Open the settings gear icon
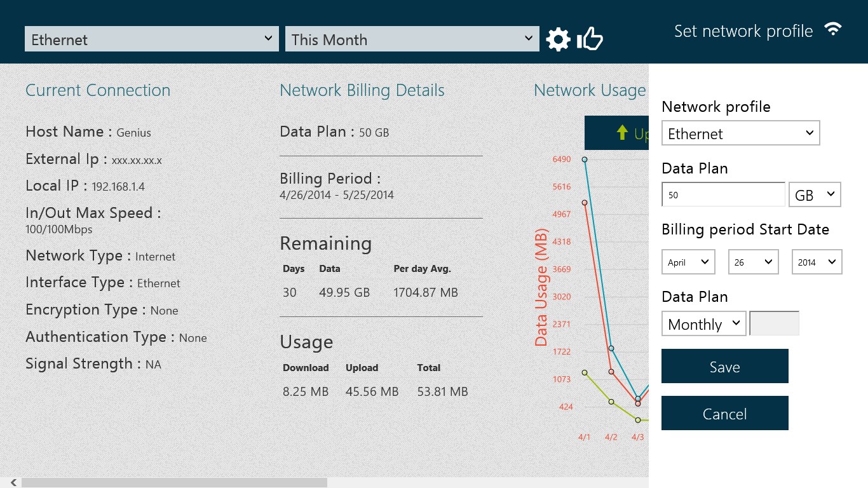Image resolution: width=868 pixels, height=488 pixels. (558, 39)
